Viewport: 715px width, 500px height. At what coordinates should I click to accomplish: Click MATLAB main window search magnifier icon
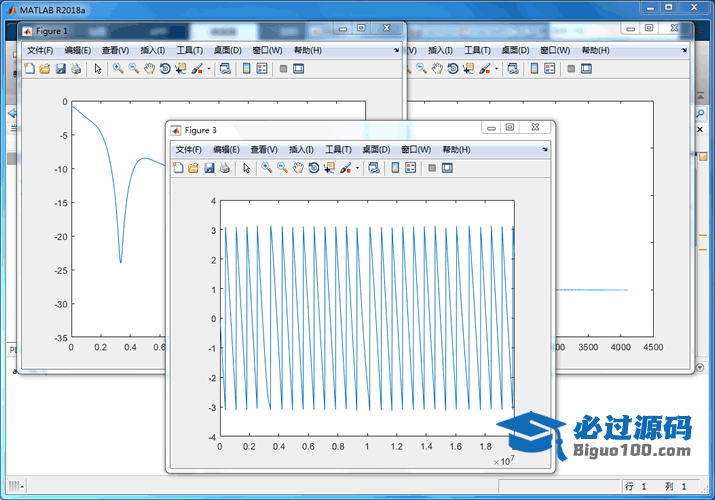pos(700,113)
